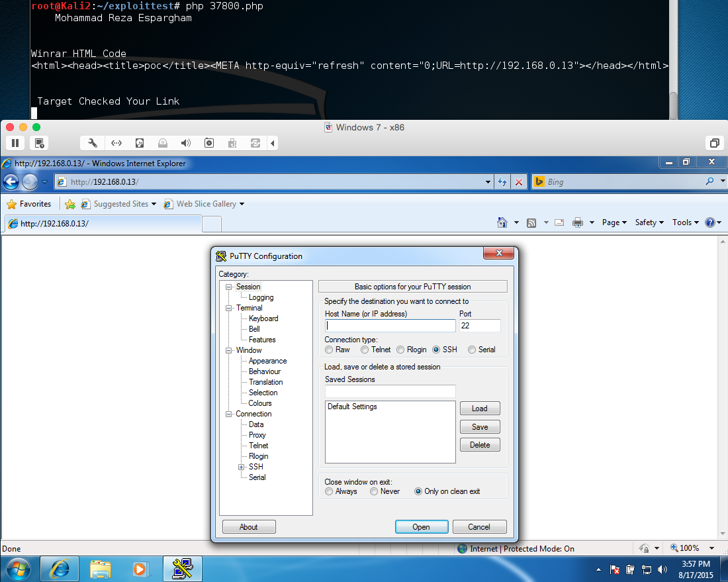
Task: Collapse the Terminal tree node
Action: (228, 309)
